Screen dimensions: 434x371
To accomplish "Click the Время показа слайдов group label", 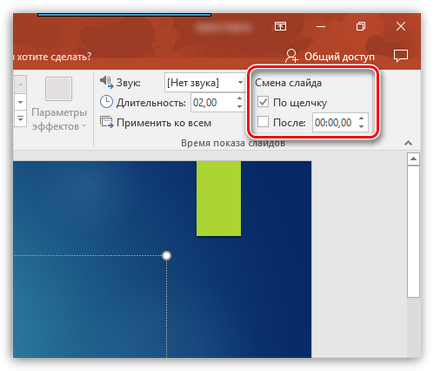I will [233, 143].
